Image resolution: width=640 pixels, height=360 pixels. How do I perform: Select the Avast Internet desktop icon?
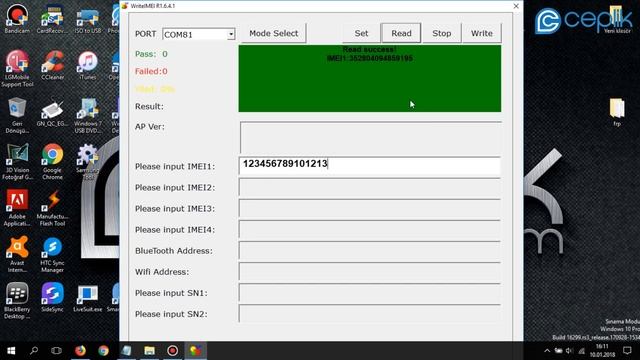[17, 255]
